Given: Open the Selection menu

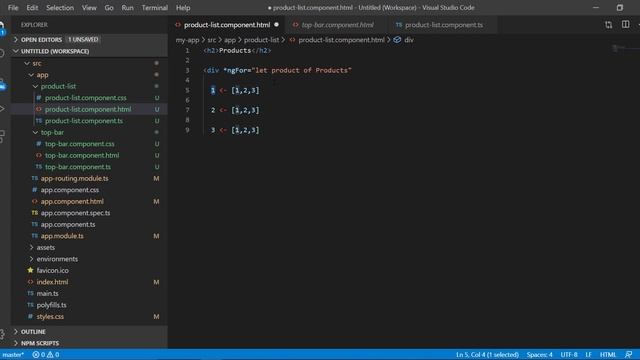Looking at the screenshot, I should click(x=60, y=8).
